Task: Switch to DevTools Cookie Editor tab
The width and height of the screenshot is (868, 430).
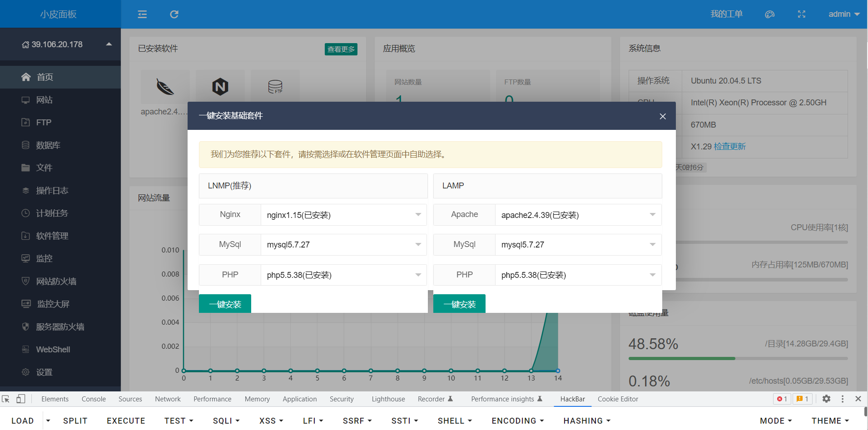Action: pyautogui.click(x=618, y=399)
